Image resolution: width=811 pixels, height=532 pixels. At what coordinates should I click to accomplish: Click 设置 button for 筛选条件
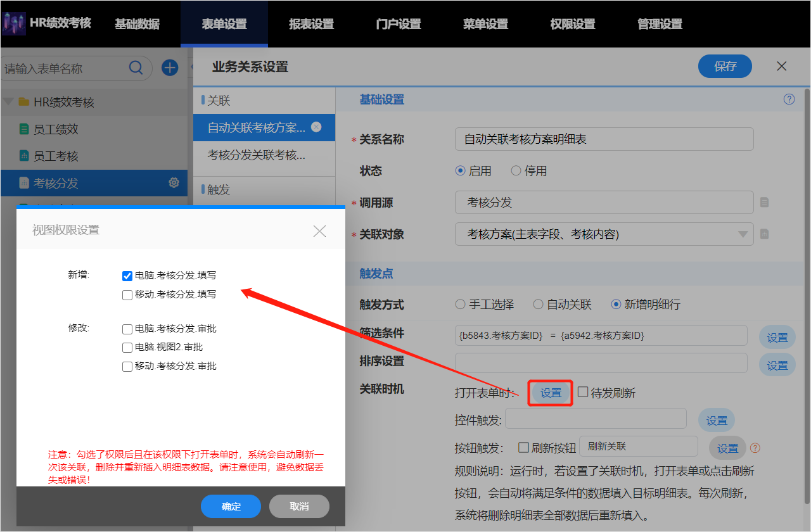pos(777,338)
